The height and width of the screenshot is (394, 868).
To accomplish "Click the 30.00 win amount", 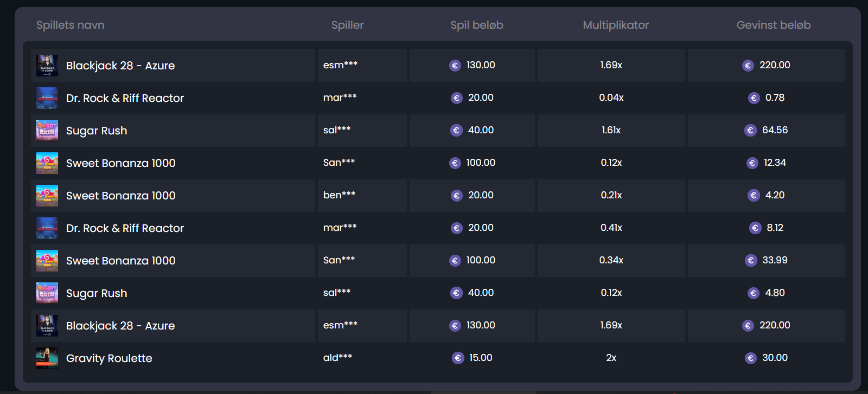I will tap(775, 358).
